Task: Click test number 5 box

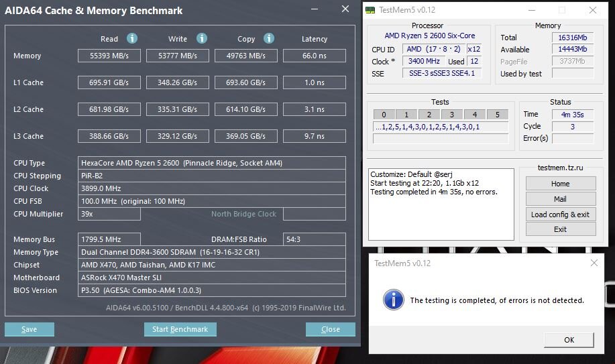Action: (498, 115)
